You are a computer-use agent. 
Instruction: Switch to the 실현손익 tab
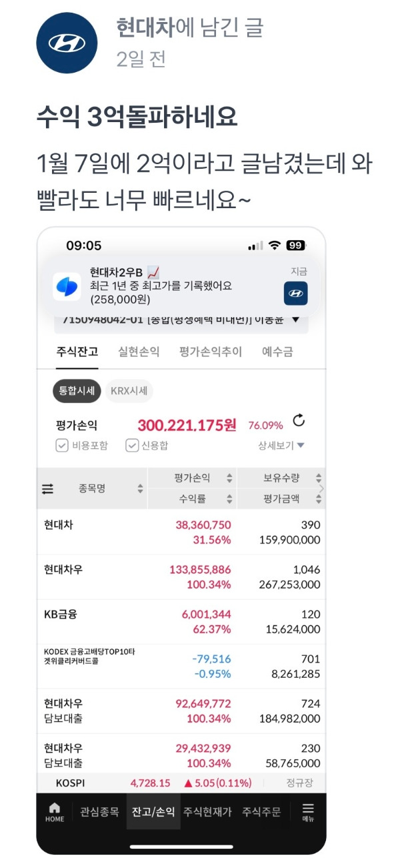[x=139, y=352]
